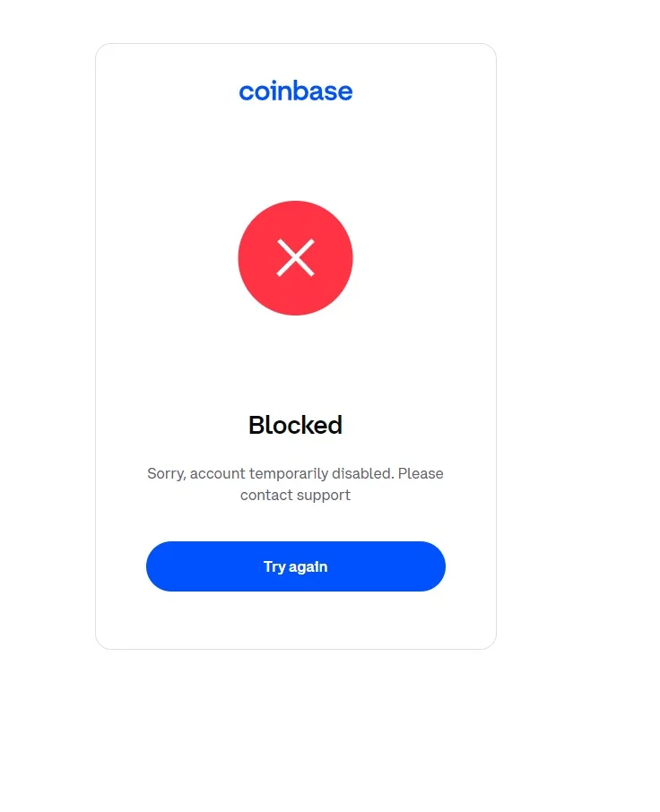Open the coinbase home via blue wordmark
660x812 pixels.
[295, 91]
